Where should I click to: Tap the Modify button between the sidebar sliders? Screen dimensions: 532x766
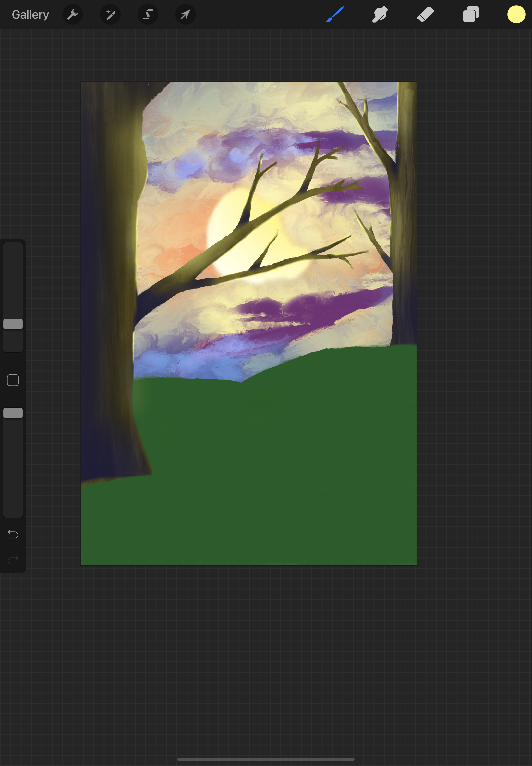pyautogui.click(x=13, y=380)
